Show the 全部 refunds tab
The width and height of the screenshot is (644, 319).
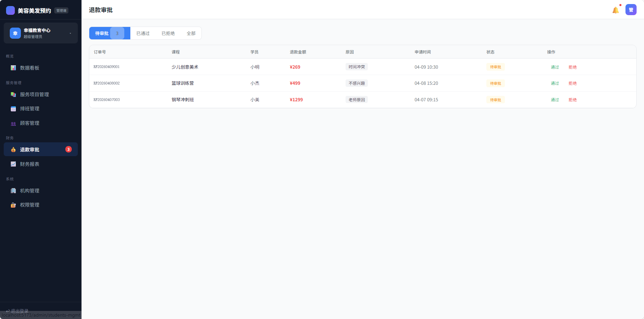coord(191,33)
